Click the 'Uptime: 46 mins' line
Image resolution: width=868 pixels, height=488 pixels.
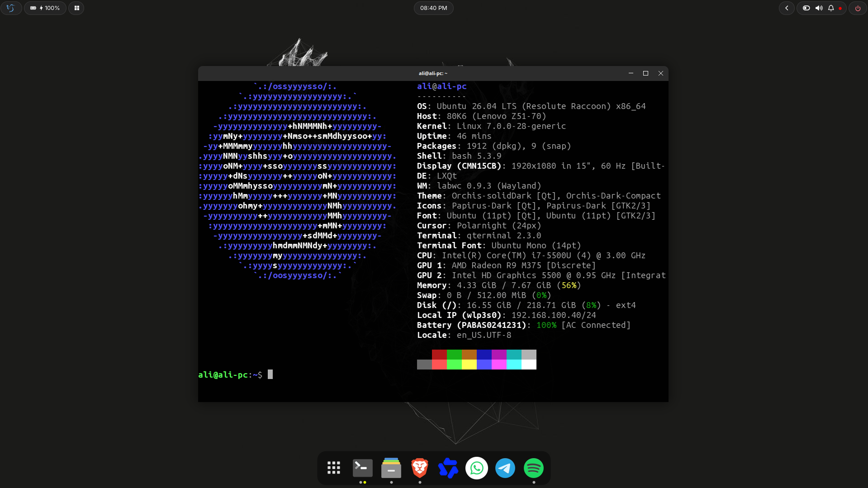click(x=454, y=136)
